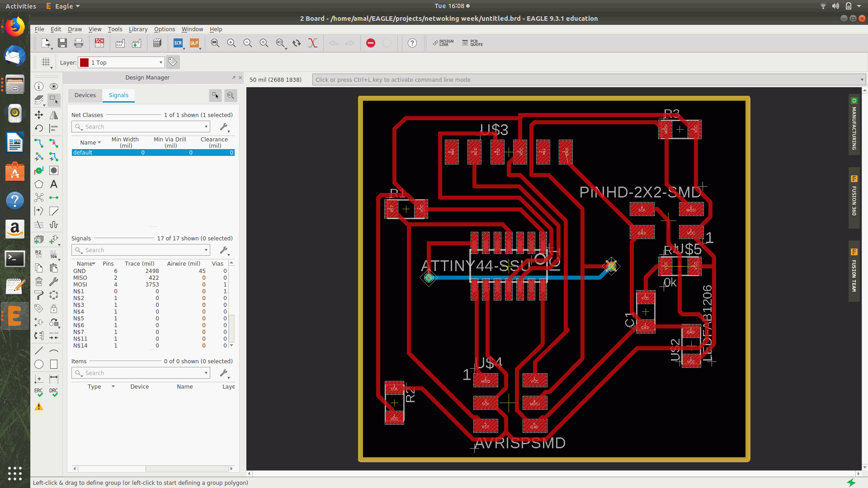Open the Tools menu
The height and width of the screenshot is (488, 868).
115,29
